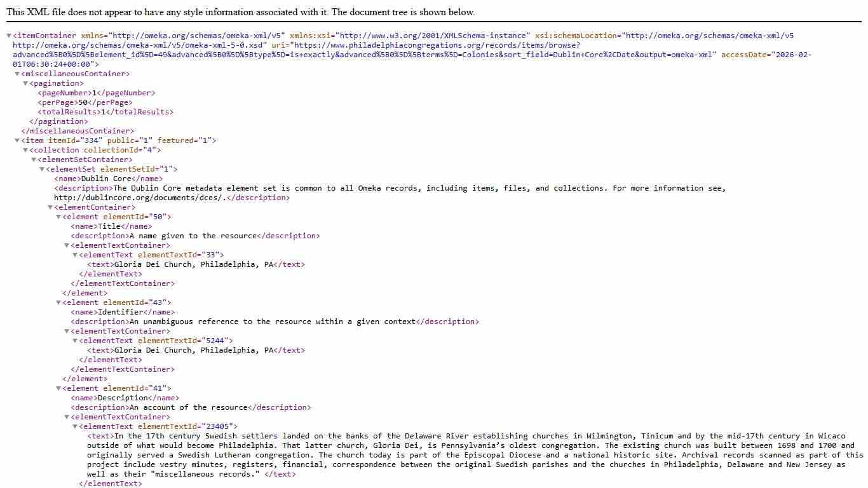The width and height of the screenshot is (868, 488).
Task: Collapse the pagination node
Action: (x=25, y=84)
